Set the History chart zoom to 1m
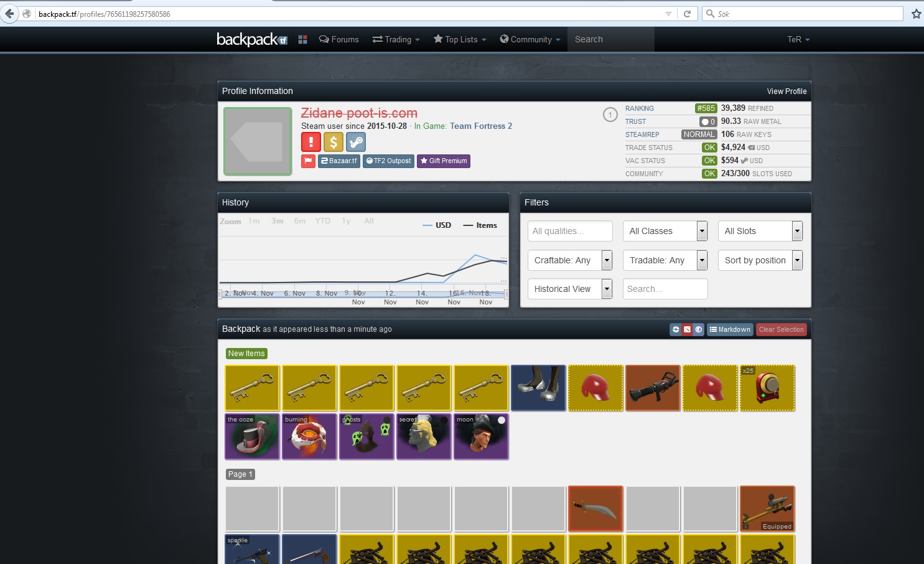 click(254, 221)
